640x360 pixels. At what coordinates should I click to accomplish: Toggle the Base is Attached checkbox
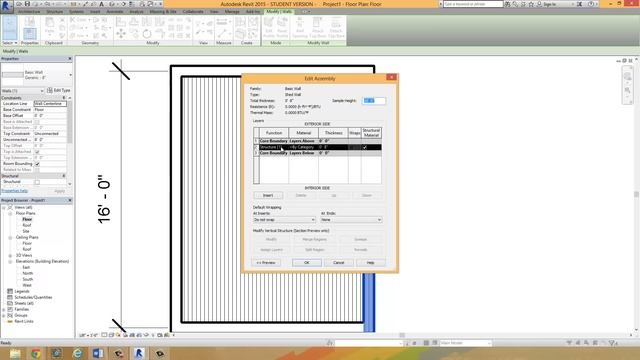coord(37,122)
